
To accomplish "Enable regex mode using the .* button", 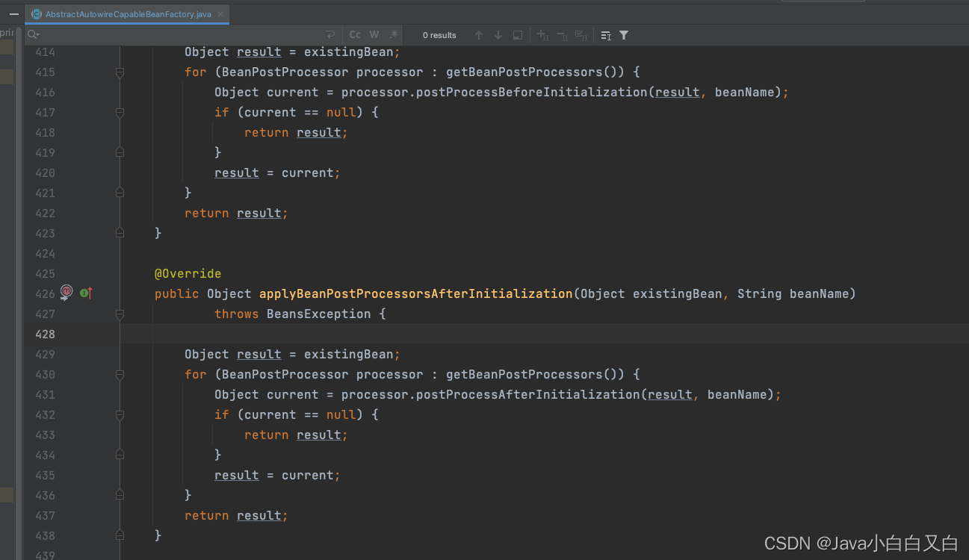I will [394, 34].
